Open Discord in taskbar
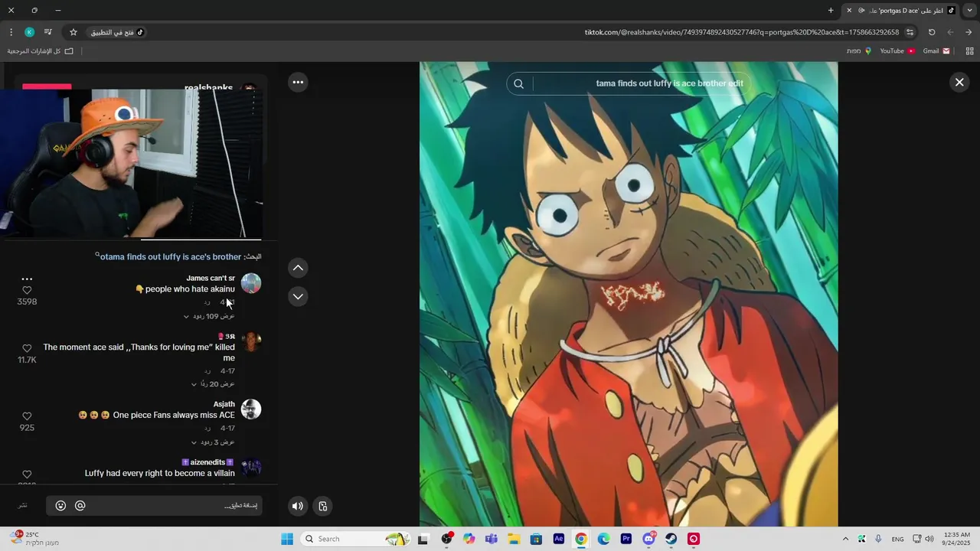Screen dimensions: 980x551 coord(649,539)
